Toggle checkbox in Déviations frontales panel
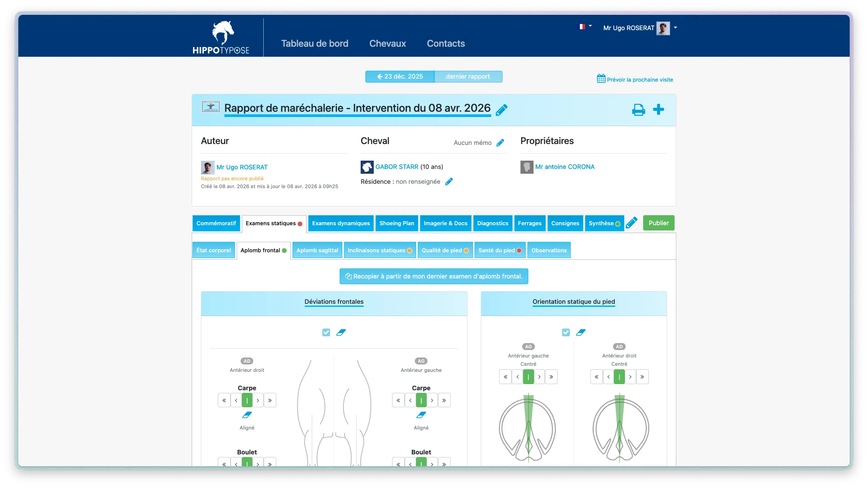This screenshot has height=488, width=868. coord(326,333)
